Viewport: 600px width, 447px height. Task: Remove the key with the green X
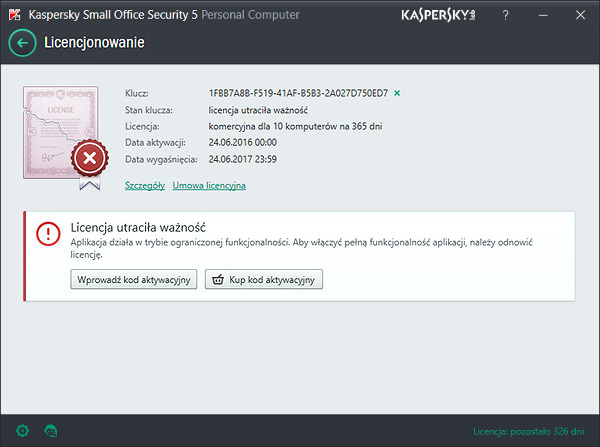pos(397,93)
